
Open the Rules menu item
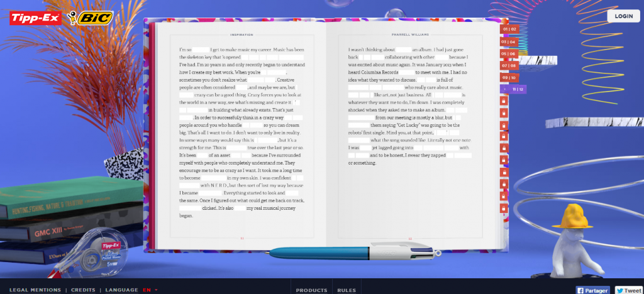[x=347, y=290]
